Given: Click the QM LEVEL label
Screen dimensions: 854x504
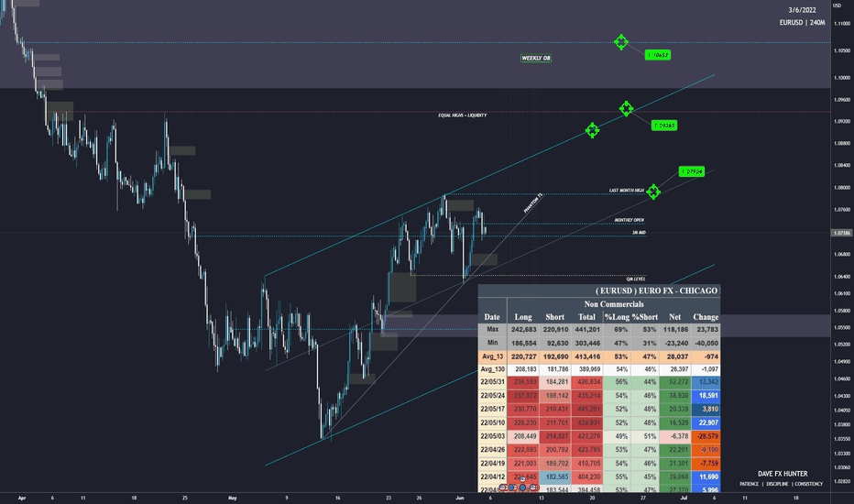Looking at the screenshot, I should click(x=636, y=279).
